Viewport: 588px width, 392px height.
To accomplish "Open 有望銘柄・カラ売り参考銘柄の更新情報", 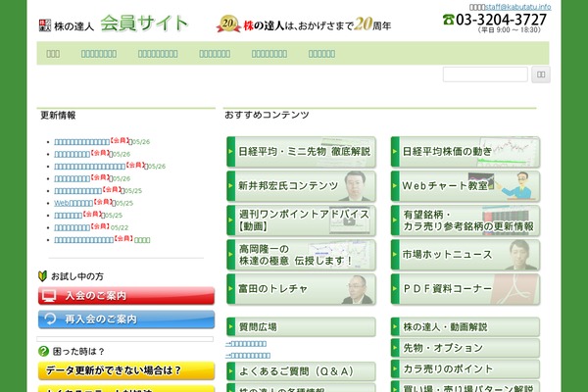I will point(465,220).
